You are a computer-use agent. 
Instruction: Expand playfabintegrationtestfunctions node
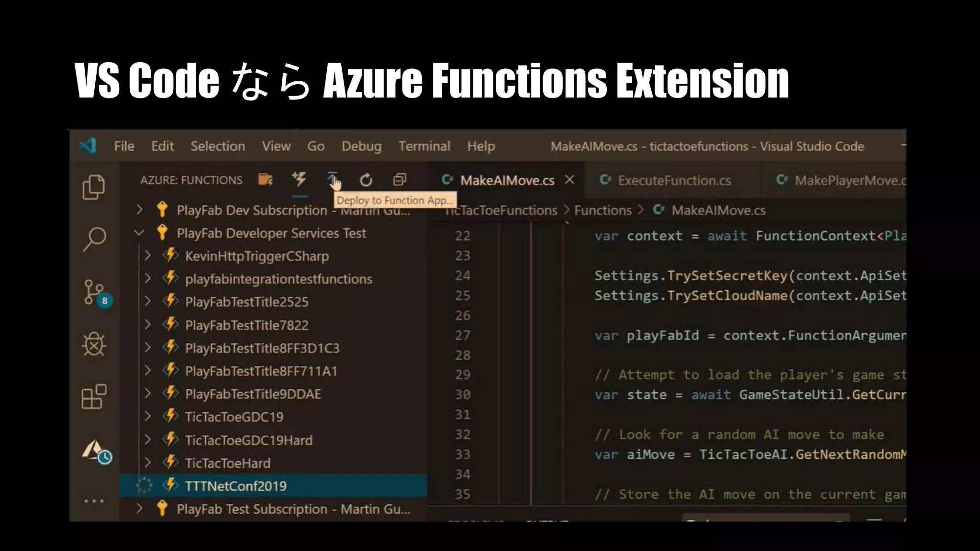pyautogui.click(x=147, y=278)
